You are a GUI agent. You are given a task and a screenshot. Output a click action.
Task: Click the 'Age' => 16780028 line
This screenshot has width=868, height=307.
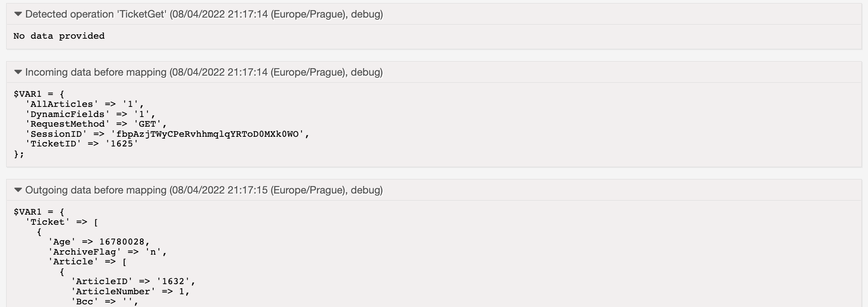coord(99,242)
